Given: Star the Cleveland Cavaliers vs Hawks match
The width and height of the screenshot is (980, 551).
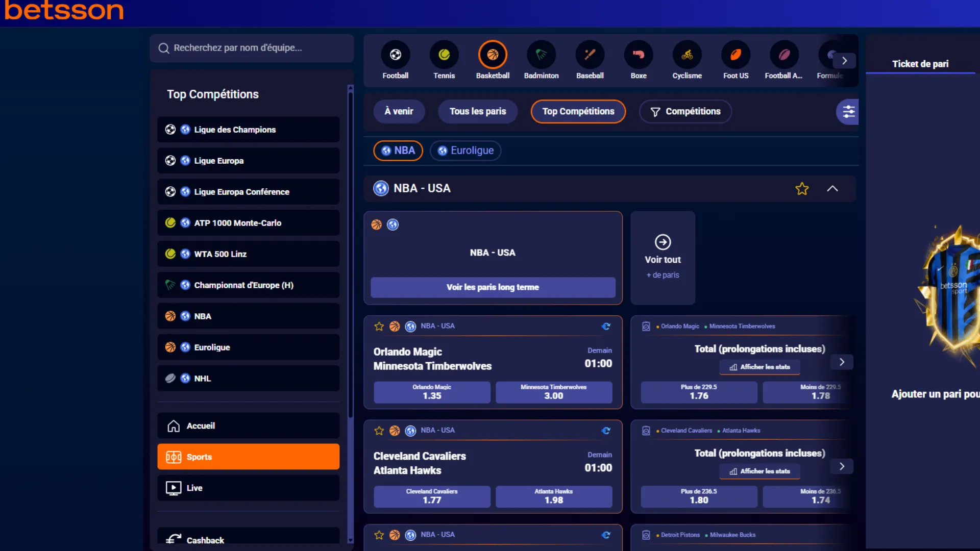Looking at the screenshot, I should [379, 431].
